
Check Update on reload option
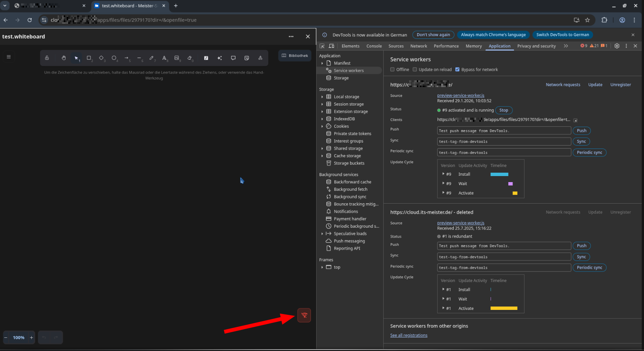click(x=415, y=69)
